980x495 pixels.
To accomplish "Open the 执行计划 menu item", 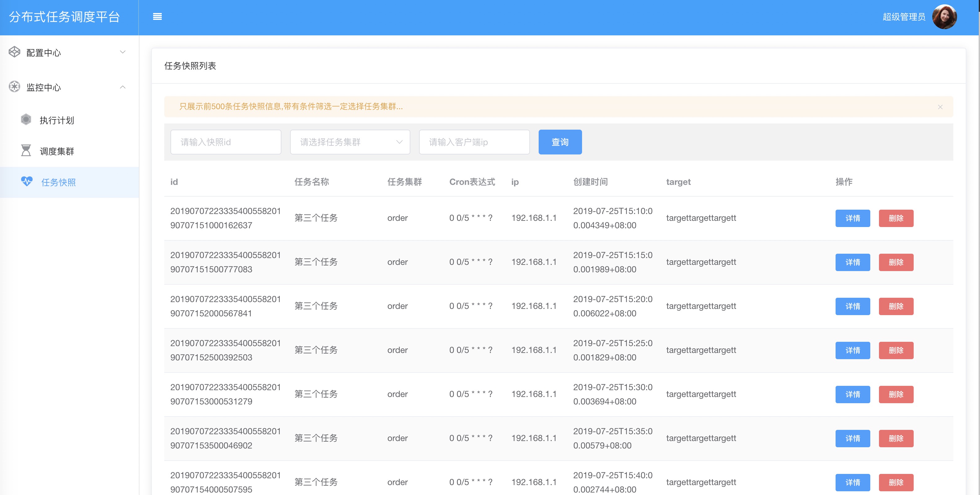I will coord(57,120).
